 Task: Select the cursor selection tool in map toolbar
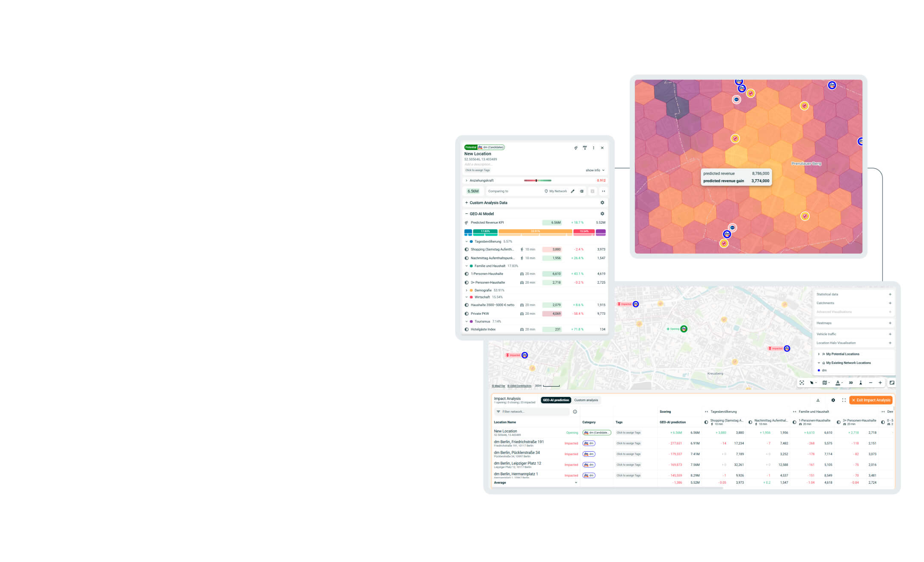(x=812, y=383)
